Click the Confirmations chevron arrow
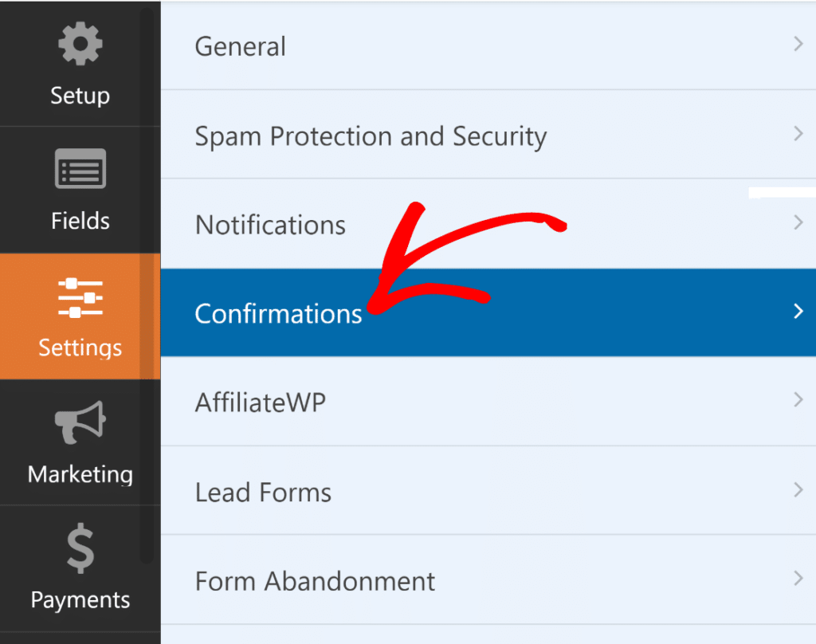Screen dimensions: 816x644 pyautogui.click(x=798, y=312)
